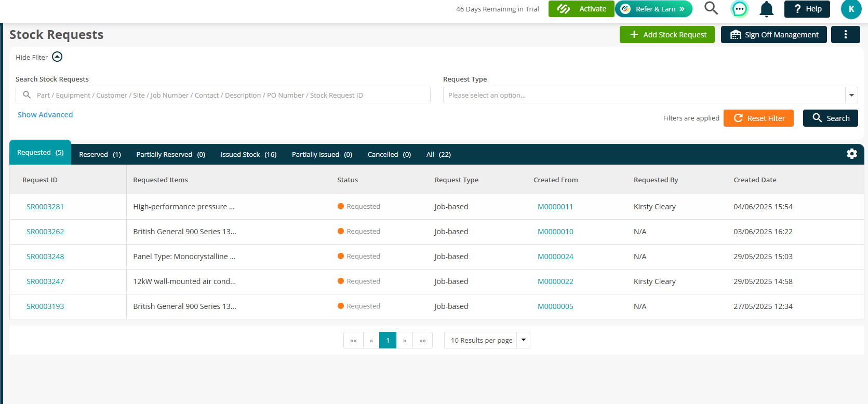Focus the Search Stock Requests input field
Screen dimensions: 868x404
pos(223,95)
